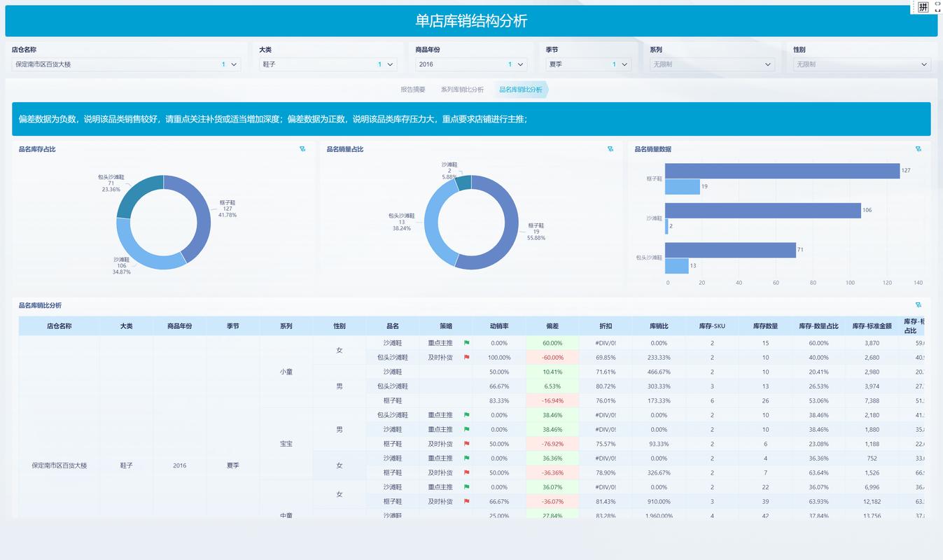Switch to the 报告摘要 tab
The width and height of the screenshot is (943, 560).
(x=413, y=90)
